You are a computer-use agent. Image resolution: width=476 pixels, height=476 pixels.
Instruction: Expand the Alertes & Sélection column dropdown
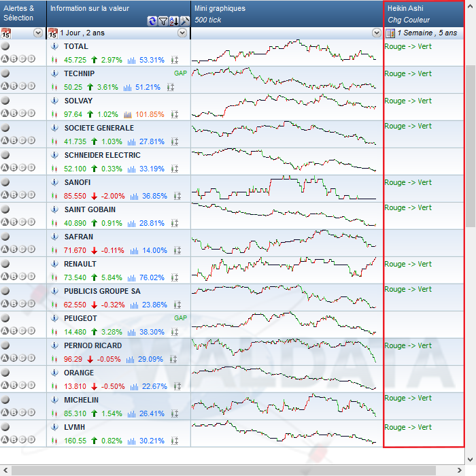click(38, 33)
